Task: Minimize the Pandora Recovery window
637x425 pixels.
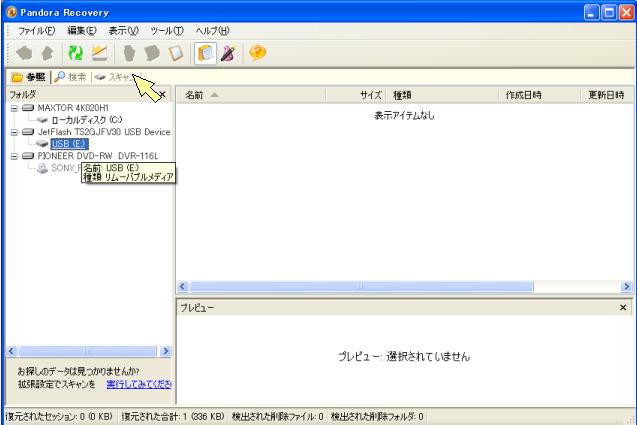Action: [592, 13]
